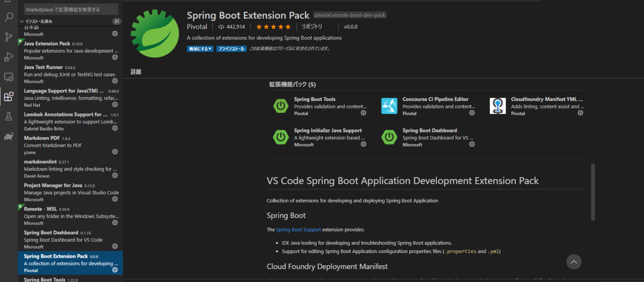Open the Source Control view

click(x=9, y=37)
